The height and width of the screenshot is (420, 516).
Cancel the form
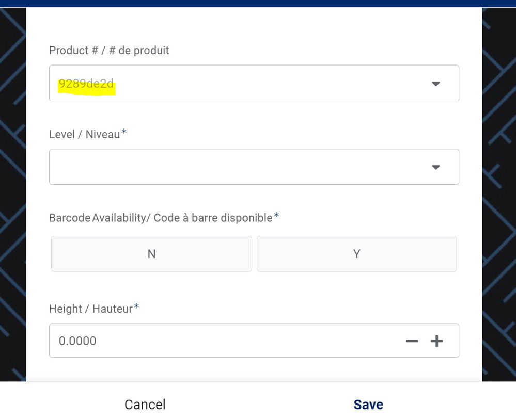[145, 405]
